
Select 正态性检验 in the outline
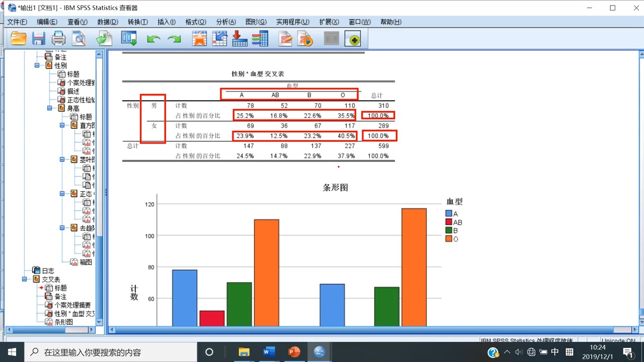pos(81,100)
